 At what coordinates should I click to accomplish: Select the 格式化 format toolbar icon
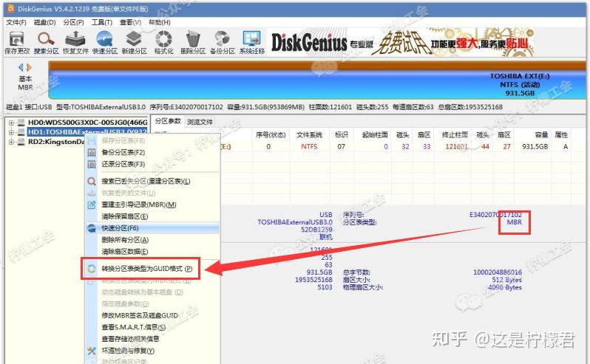pyautogui.click(x=163, y=42)
